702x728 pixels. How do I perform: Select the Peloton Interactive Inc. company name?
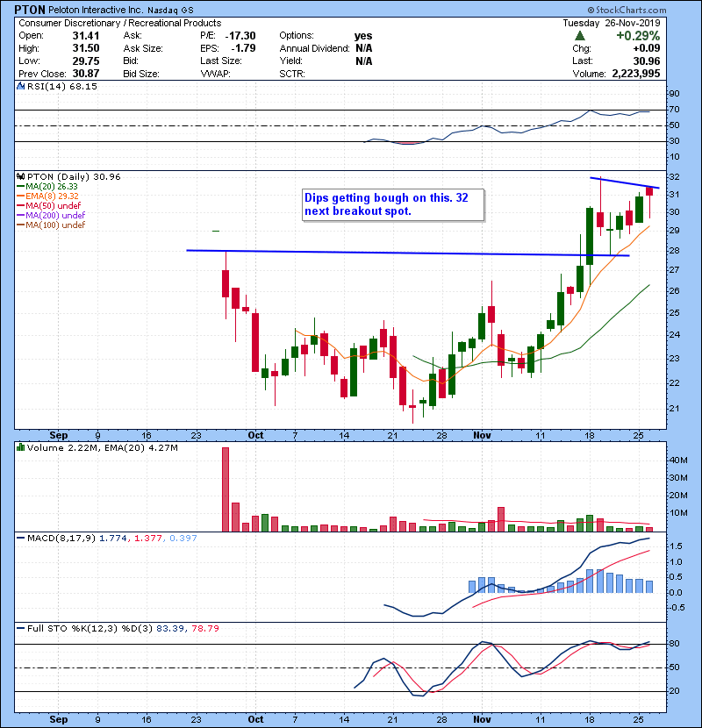click(x=97, y=10)
